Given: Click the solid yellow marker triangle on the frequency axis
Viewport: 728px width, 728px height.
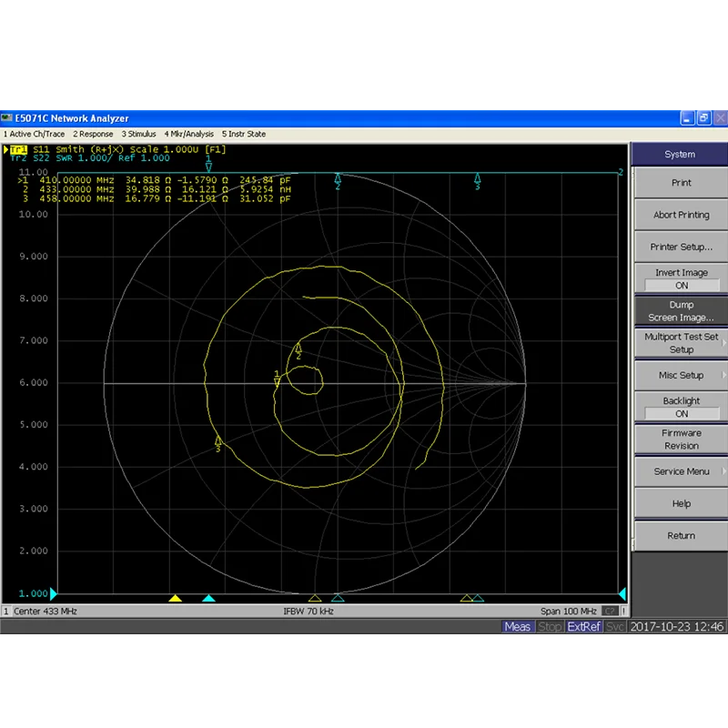Looking at the screenshot, I should 175,598.
